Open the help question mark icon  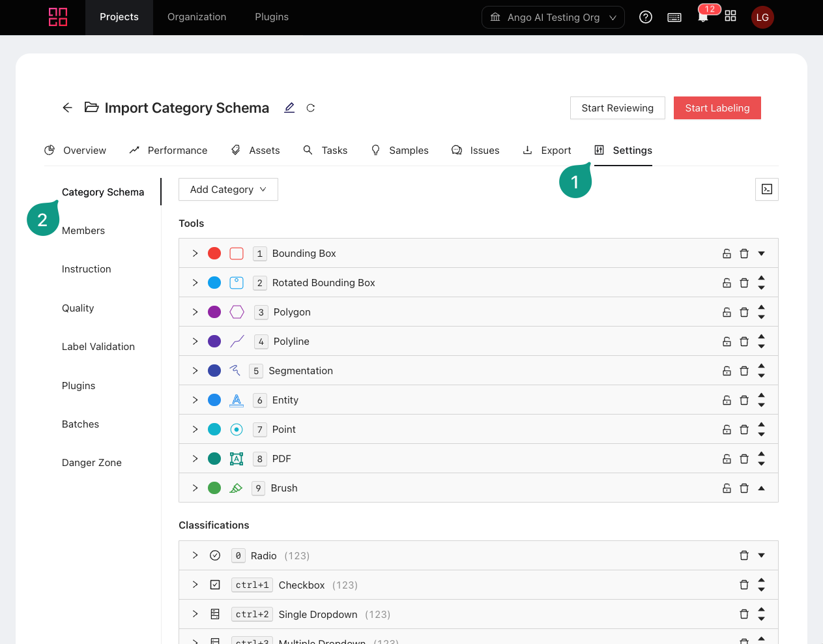coord(645,17)
